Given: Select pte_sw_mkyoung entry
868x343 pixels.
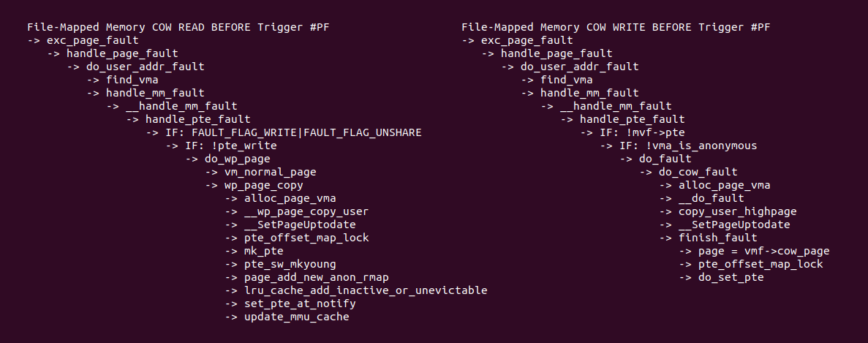Looking at the screenshot, I should coord(290,265).
